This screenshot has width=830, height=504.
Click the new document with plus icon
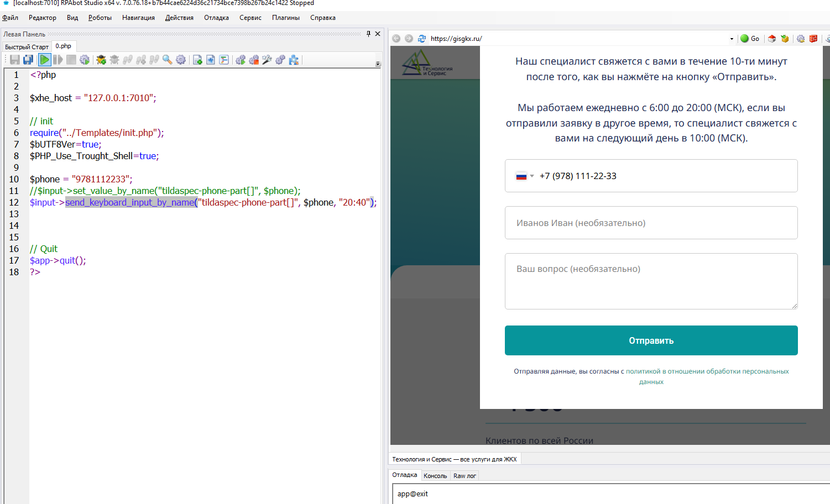coord(197,60)
